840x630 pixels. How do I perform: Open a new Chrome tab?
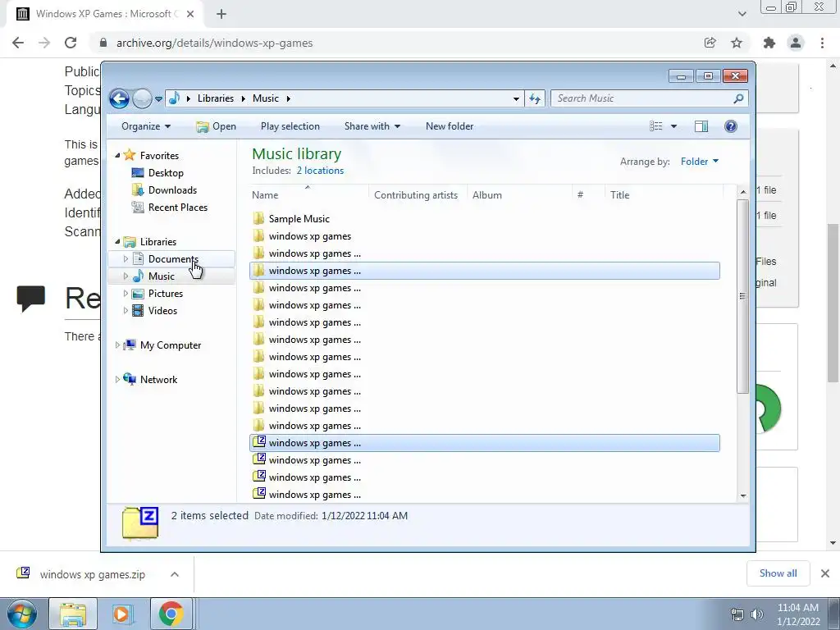pos(221,14)
